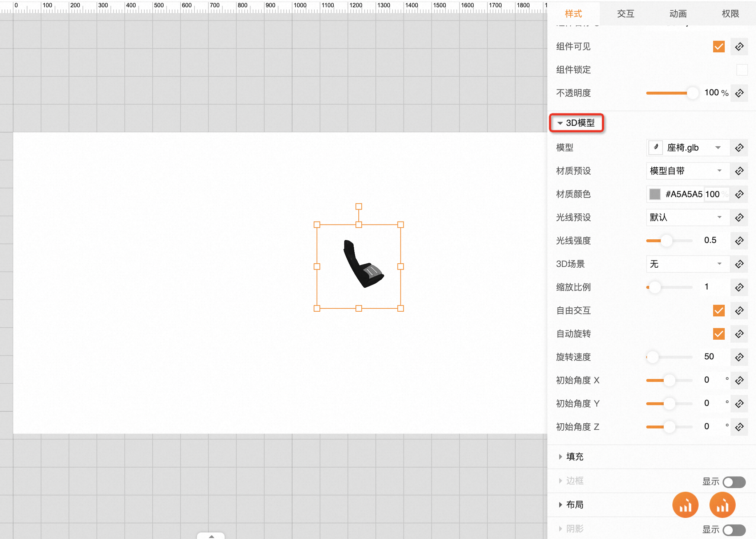Switch to the 交互 tab
Viewport: 756px width, 539px height.
tap(626, 14)
